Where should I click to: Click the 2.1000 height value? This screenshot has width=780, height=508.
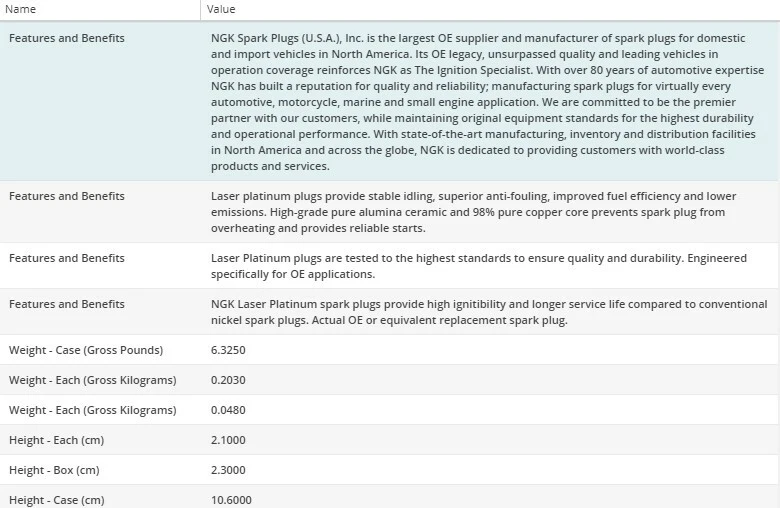tap(229, 440)
